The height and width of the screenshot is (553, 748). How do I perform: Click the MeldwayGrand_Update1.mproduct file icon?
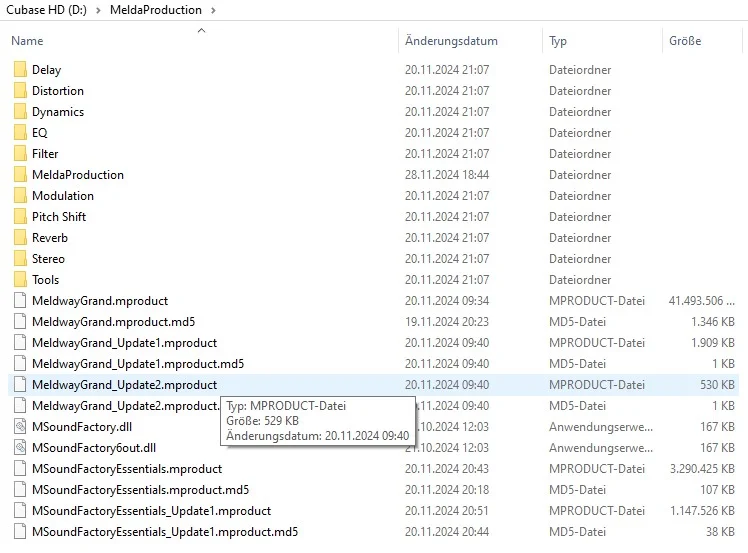point(20,343)
